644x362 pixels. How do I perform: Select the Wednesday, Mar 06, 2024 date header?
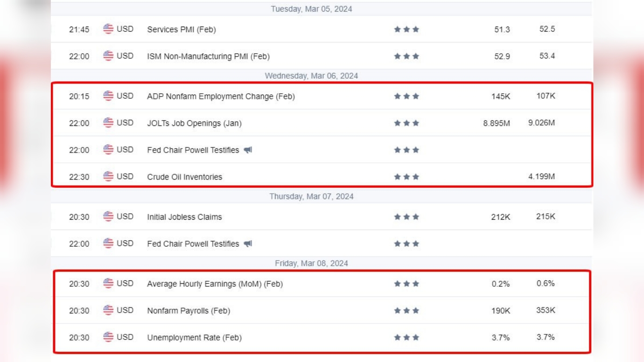pyautogui.click(x=311, y=76)
